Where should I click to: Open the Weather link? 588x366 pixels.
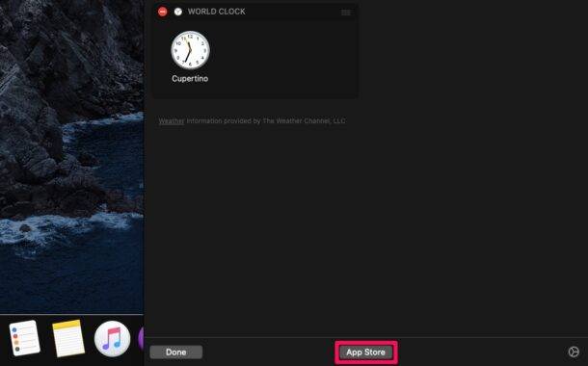(172, 121)
